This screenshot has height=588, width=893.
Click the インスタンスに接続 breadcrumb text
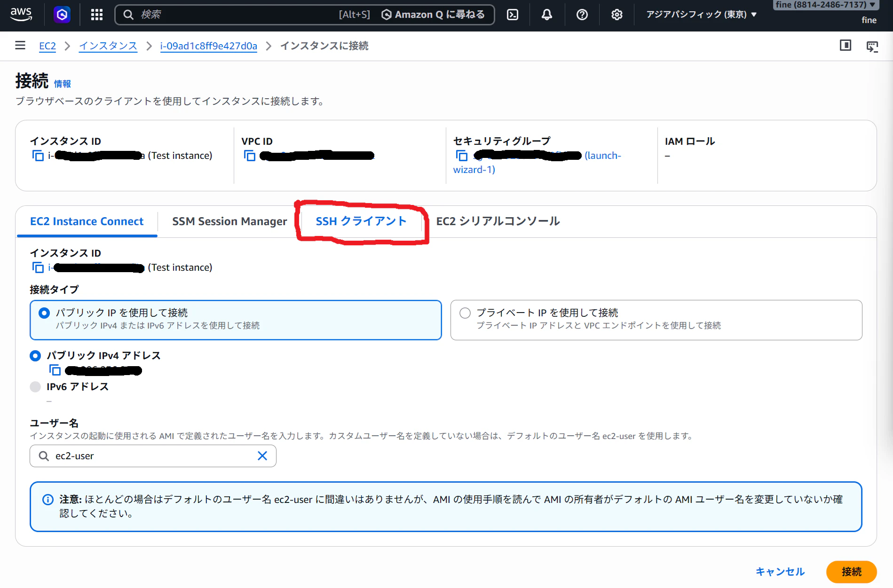coord(324,46)
